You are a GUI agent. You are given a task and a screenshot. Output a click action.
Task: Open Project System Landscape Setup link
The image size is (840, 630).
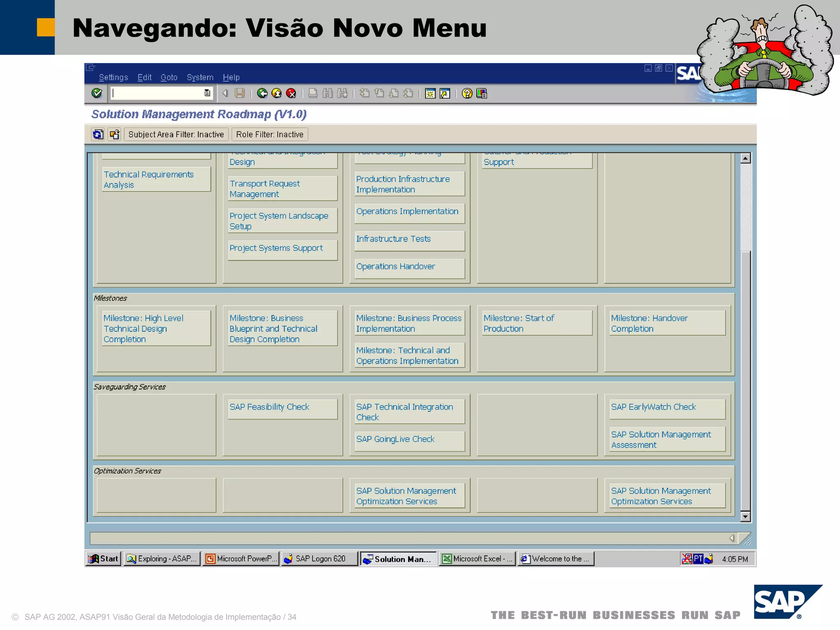pyautogui.click(x=283, y=221)
